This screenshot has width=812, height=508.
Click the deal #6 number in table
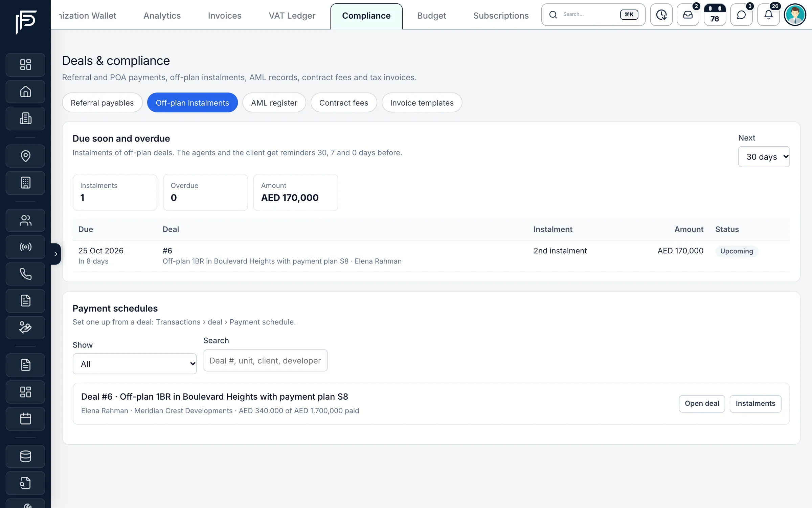(x=167, y=251)
